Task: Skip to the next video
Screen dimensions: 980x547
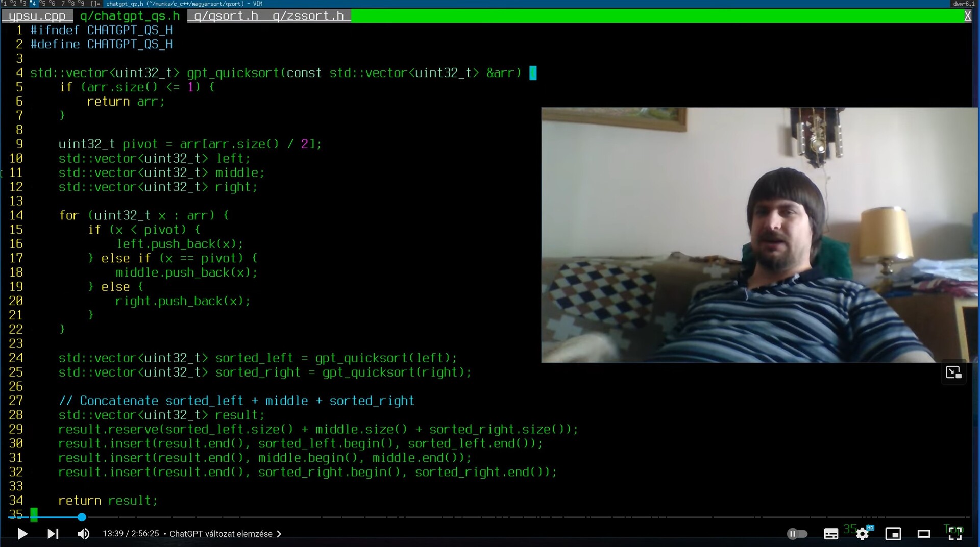Action: tap(53, 534)
